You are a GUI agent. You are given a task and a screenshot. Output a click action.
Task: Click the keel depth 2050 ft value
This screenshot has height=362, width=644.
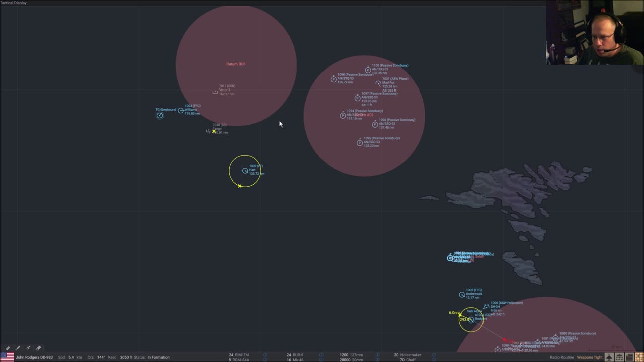126,357
